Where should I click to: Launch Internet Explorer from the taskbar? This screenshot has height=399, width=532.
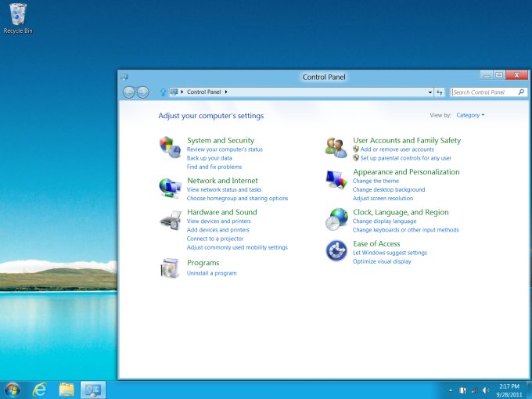pos(39,389)
